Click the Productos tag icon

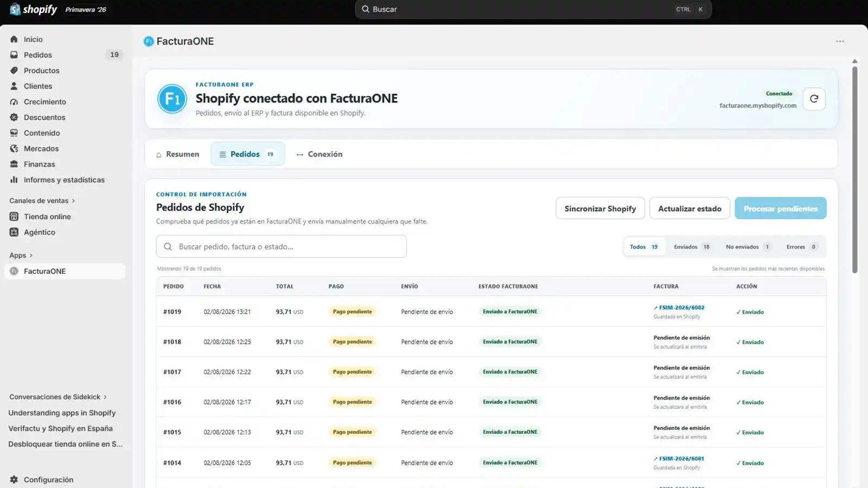[x=14, y=70]
